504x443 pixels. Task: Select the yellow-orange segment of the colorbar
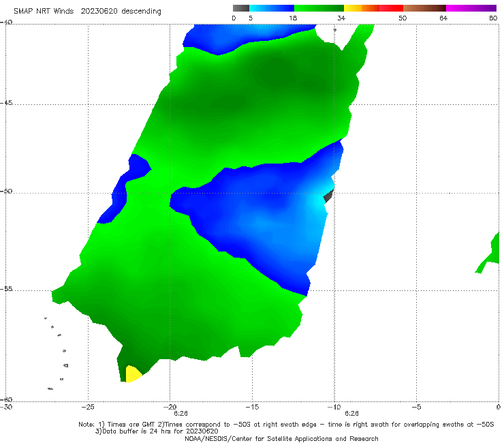(x=362, y=8)
